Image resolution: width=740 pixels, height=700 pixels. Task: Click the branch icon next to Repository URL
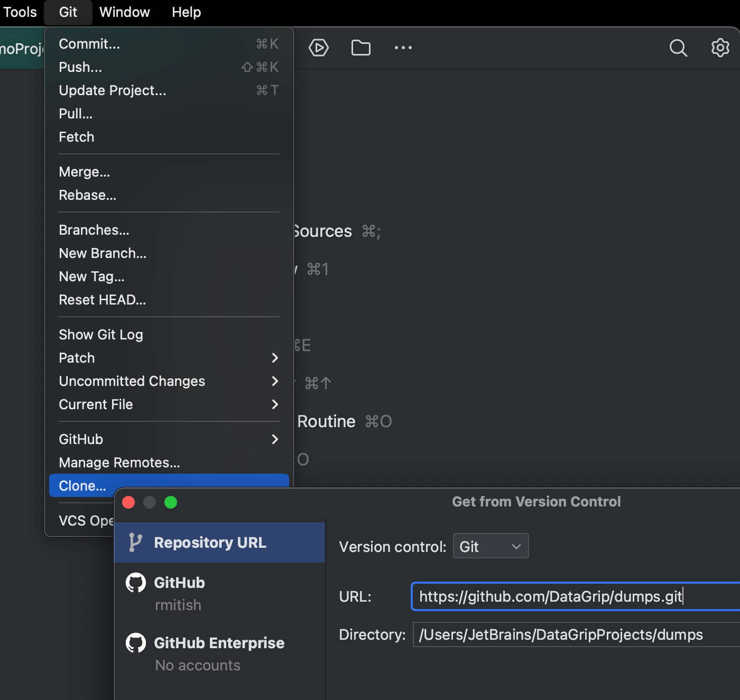pos(136,542)
